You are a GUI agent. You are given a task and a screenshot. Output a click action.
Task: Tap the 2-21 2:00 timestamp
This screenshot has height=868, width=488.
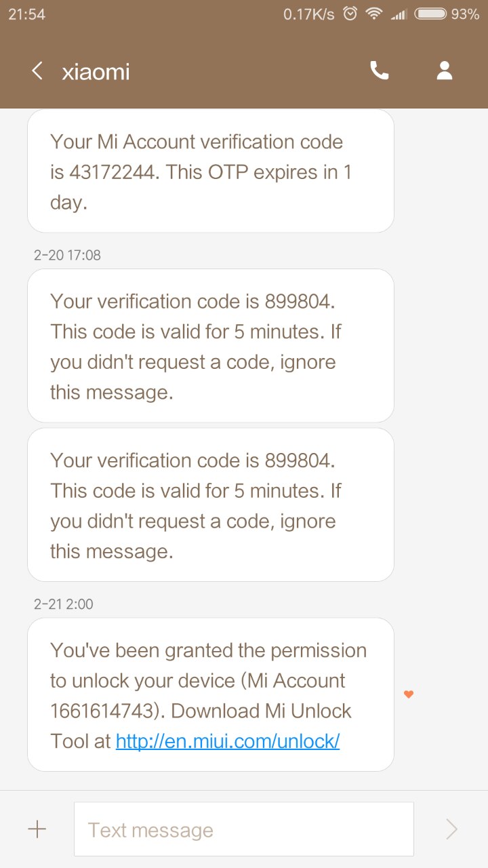[x=64, y=604]
